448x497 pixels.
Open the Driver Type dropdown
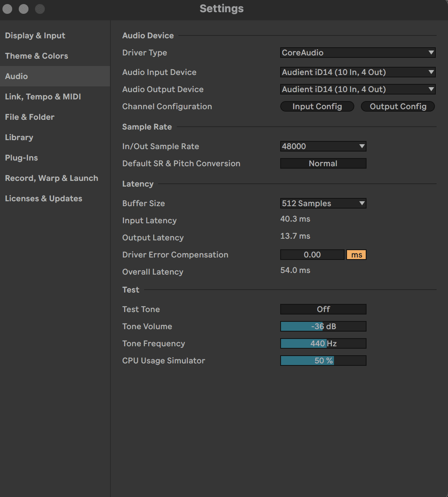coord(358,53)
